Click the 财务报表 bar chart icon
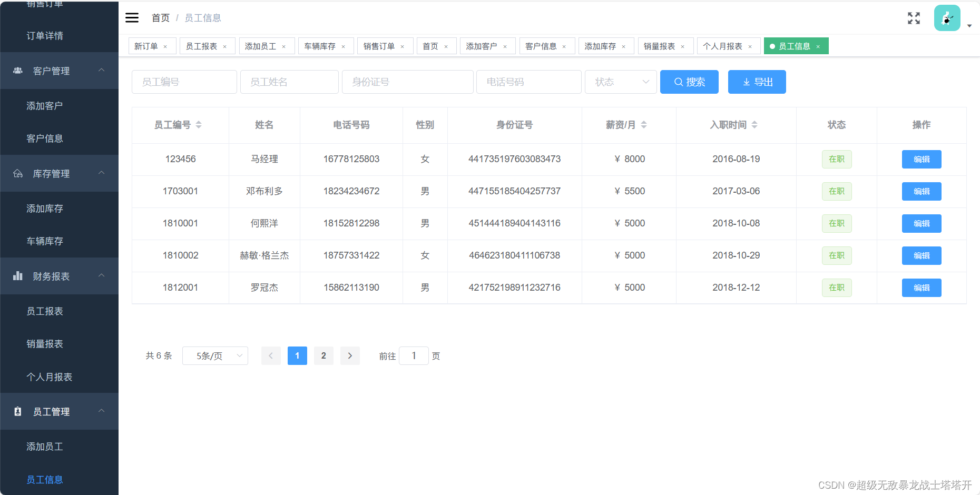This screenshot has width=980, height=495. pyautogui.click(x=18, y=276)
